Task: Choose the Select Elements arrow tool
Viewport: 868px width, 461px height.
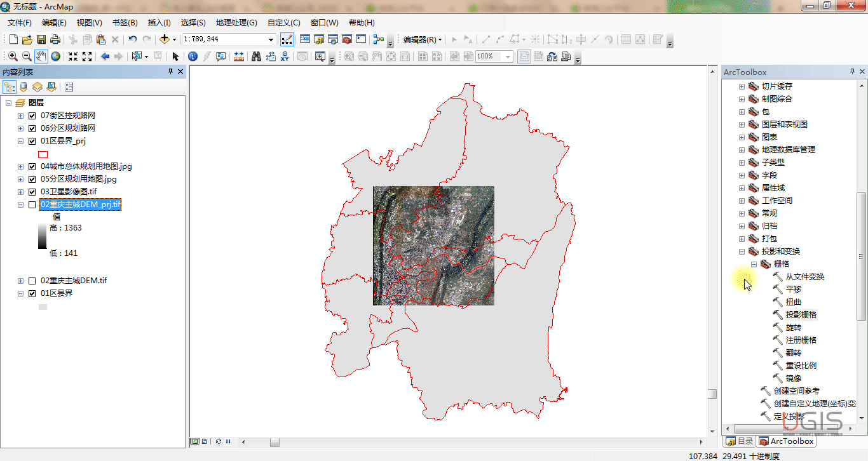Action: point(175,57)
